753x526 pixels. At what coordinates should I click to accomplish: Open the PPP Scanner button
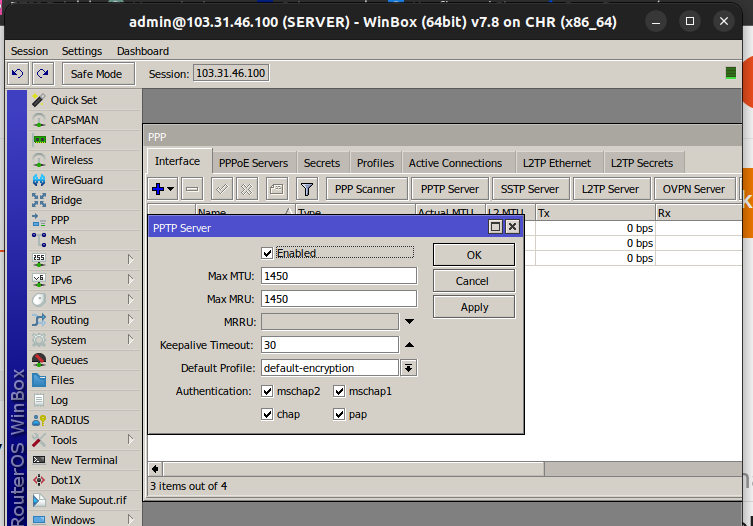point(365,189)
